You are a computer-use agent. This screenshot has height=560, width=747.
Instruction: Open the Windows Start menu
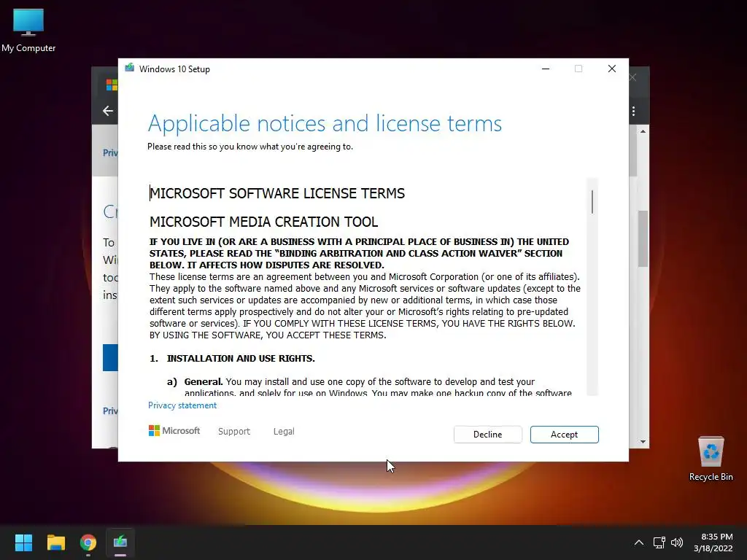[23, 542]
